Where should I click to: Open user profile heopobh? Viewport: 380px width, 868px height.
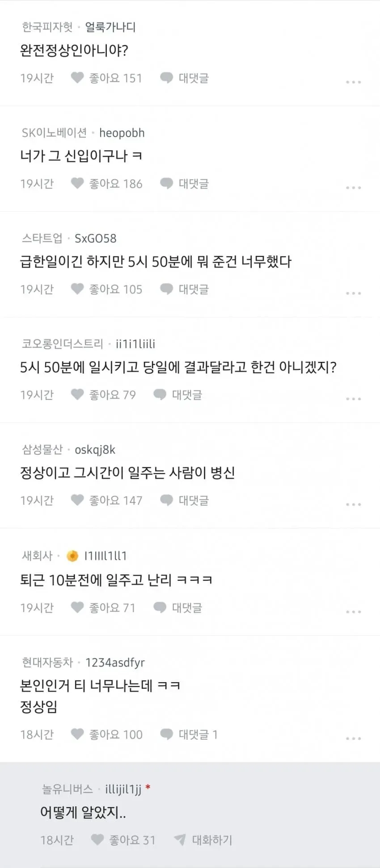(x=122, y=133)
